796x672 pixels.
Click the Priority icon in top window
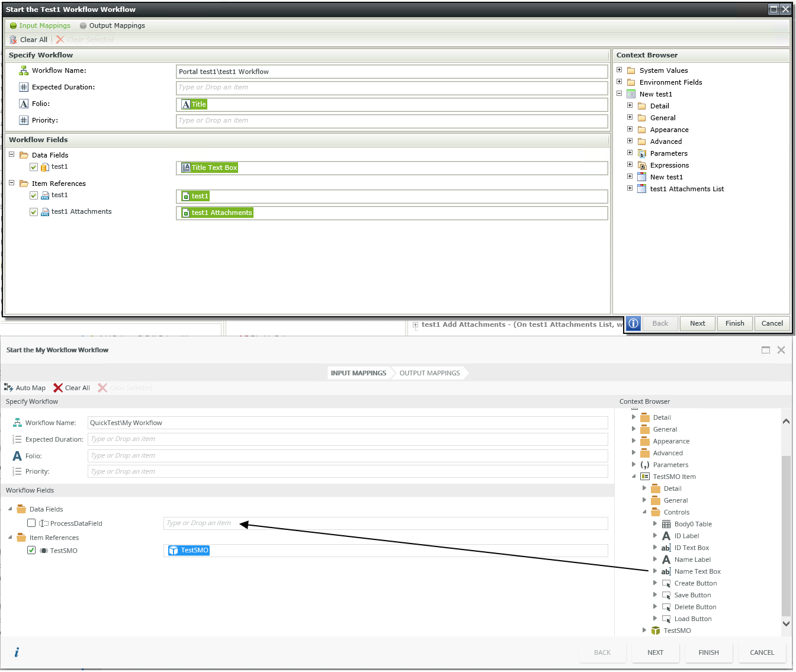tap(24, 120)
